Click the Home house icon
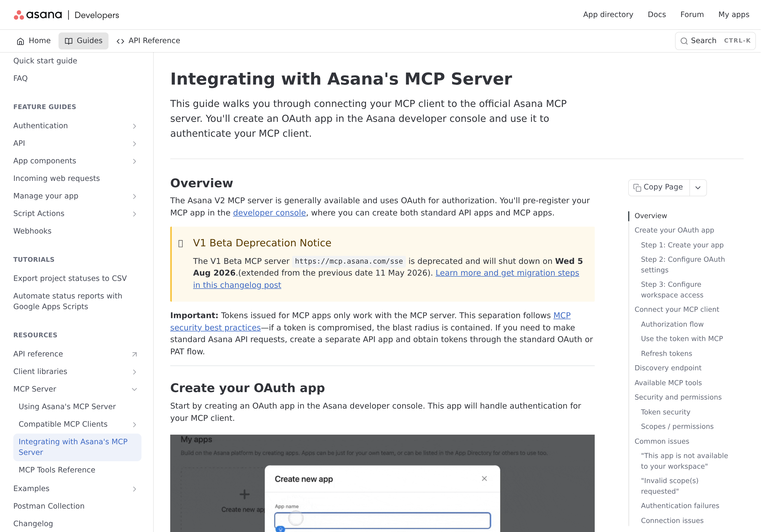The width and height of the screenshot is (766, 532). pyautogui.click(x=21, y=41)
